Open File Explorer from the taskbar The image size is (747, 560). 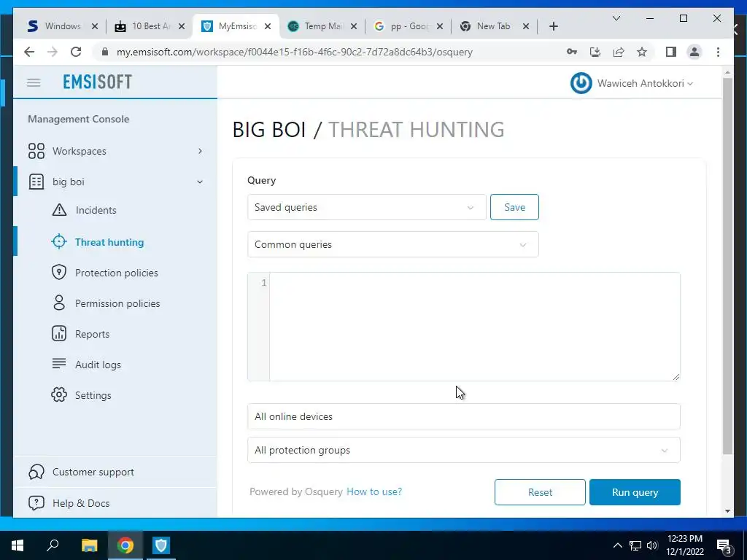(89, 545)
